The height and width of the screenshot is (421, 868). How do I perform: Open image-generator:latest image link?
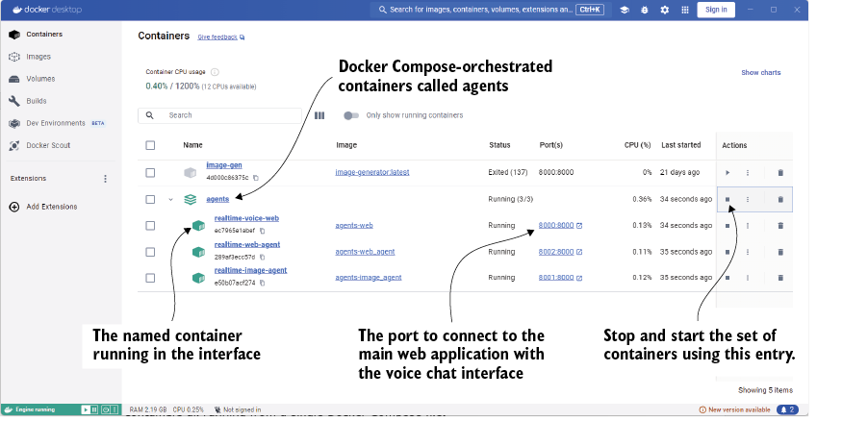point(372,172)
